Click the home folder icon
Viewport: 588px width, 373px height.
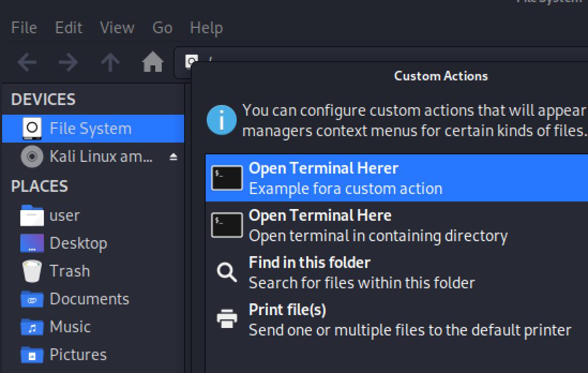point(153,63)
